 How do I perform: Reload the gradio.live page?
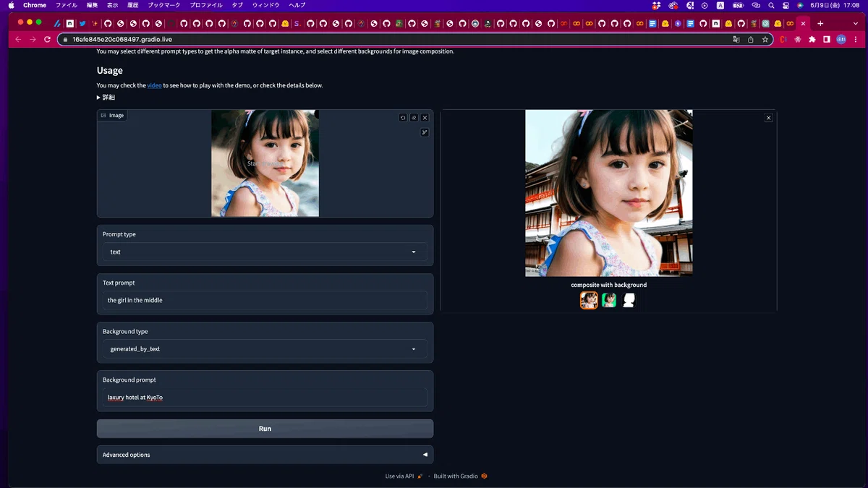point(48,39)
